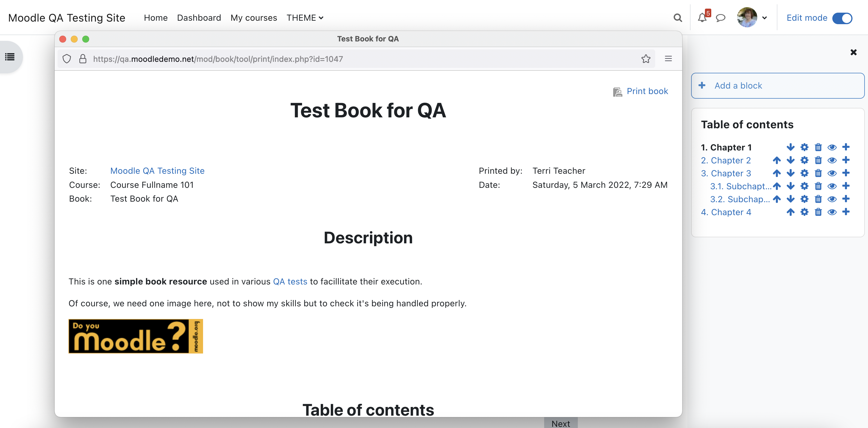Viewport: 868px width, 428px height.
Task: Move Chapter 3 down
Action: pos(791,173)
